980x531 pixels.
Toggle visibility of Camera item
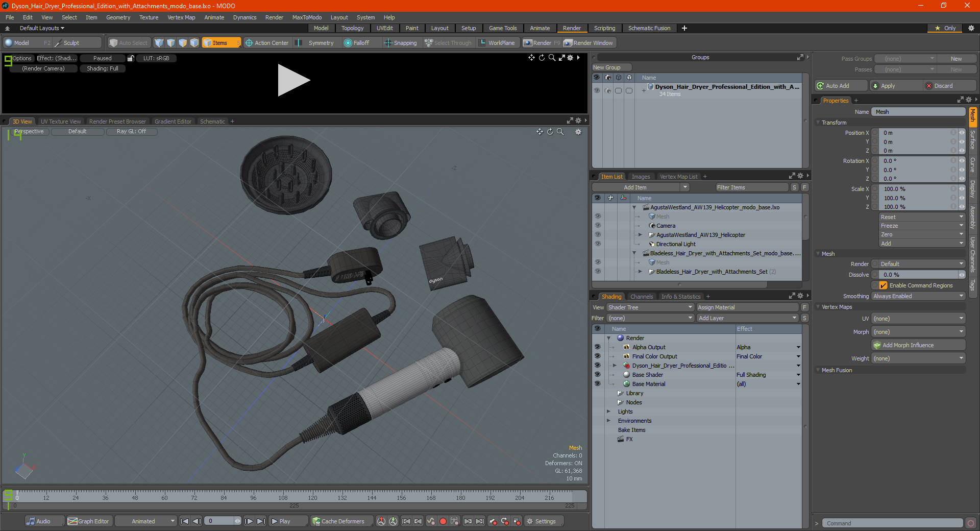point(598,226)
